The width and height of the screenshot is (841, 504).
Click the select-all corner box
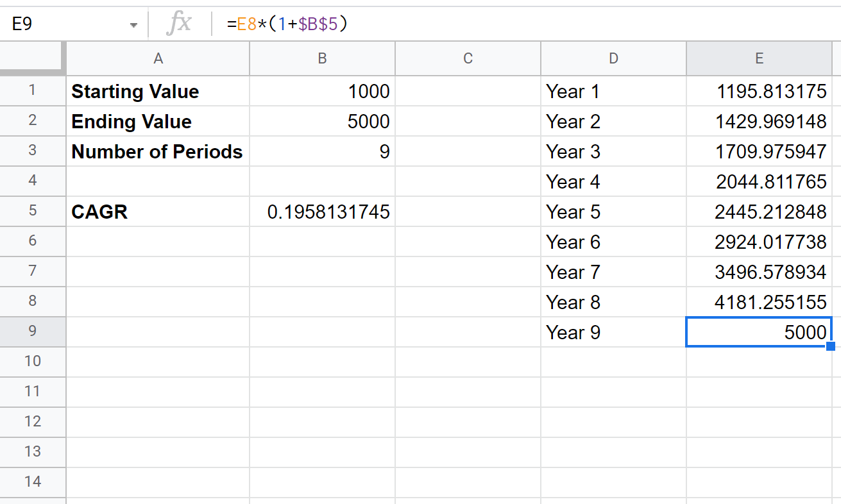pos(33,58)
